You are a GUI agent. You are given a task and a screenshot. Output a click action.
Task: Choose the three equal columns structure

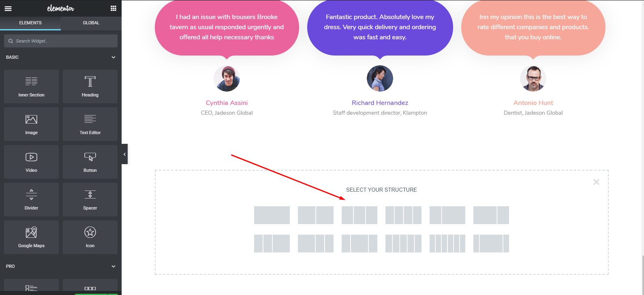pyautogui.click(x=359, y=215)
